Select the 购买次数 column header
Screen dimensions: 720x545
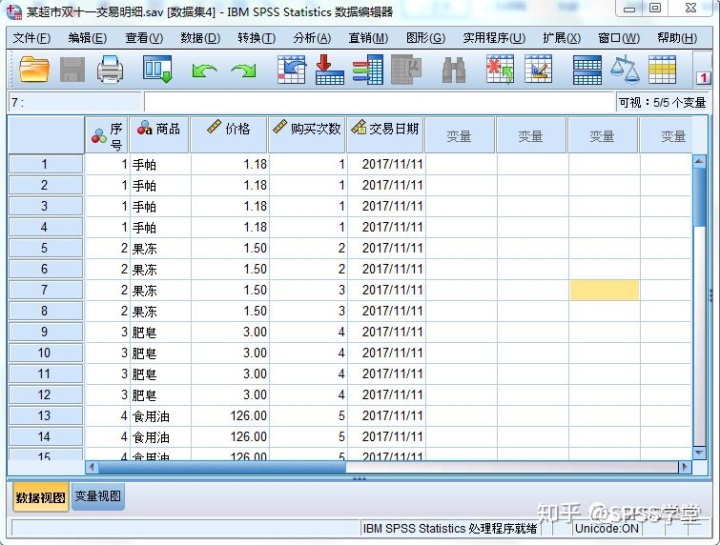[x=307, y=135]
